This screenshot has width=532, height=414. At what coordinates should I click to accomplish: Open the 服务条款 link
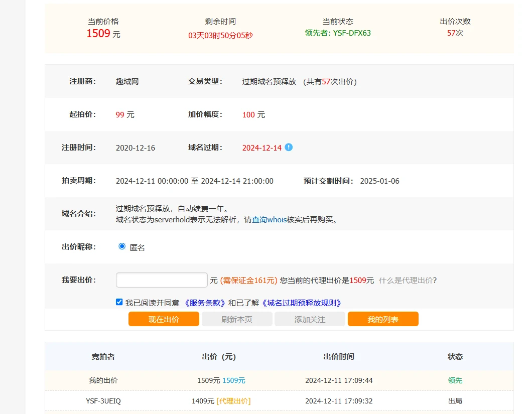click(x=204, y=303)
